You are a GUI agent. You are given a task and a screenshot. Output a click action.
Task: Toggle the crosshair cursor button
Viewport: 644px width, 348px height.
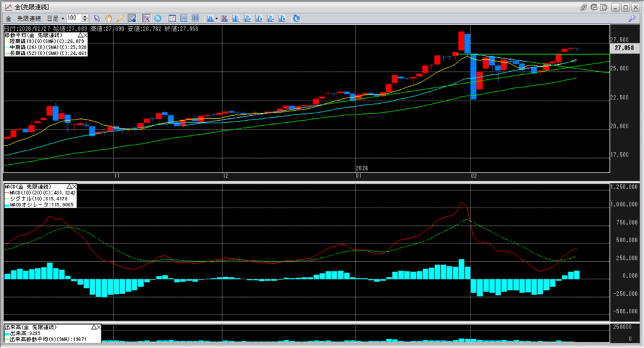[x=146, y=18]
